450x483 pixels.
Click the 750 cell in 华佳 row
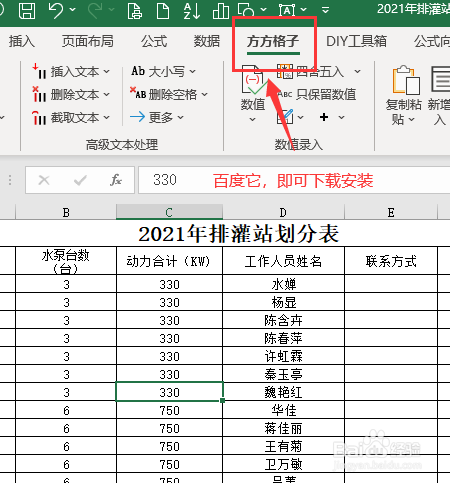pos(169,410)
